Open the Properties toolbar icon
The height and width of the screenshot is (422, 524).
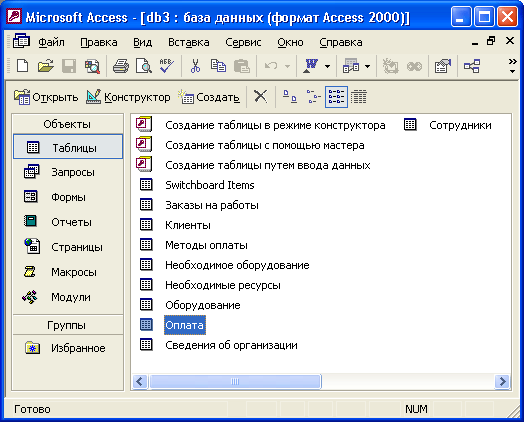(443, 66)
